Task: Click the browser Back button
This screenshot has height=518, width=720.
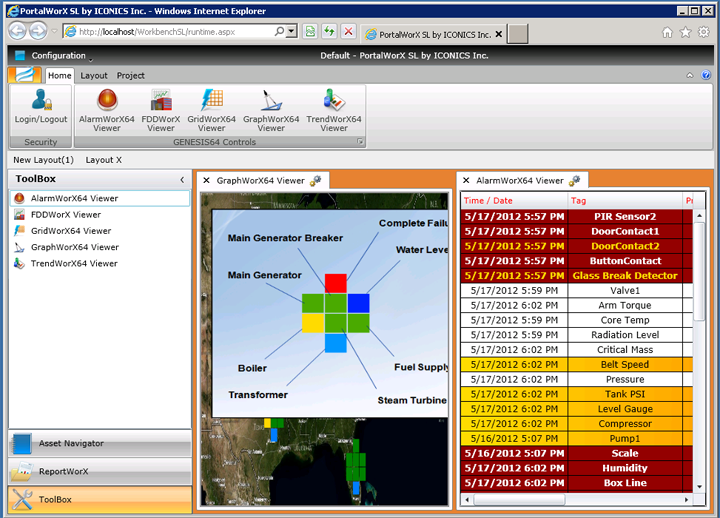Action: pyautogui.click(x=17, y=31)
